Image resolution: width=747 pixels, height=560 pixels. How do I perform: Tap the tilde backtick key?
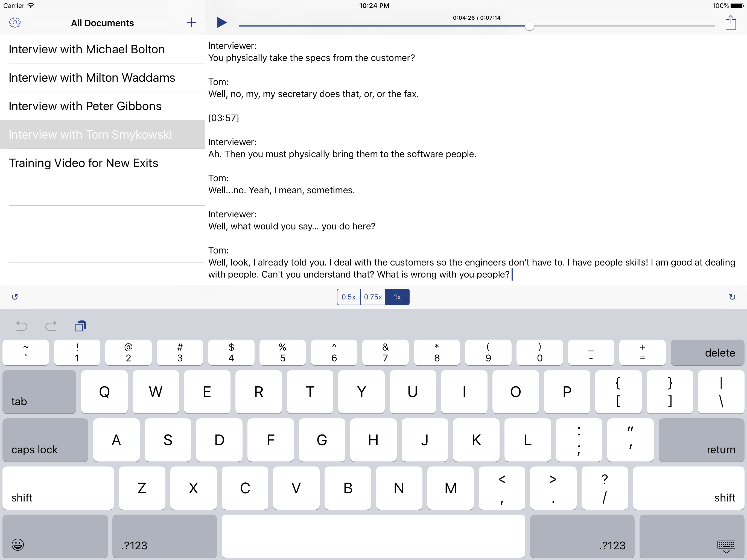point(26,353)
